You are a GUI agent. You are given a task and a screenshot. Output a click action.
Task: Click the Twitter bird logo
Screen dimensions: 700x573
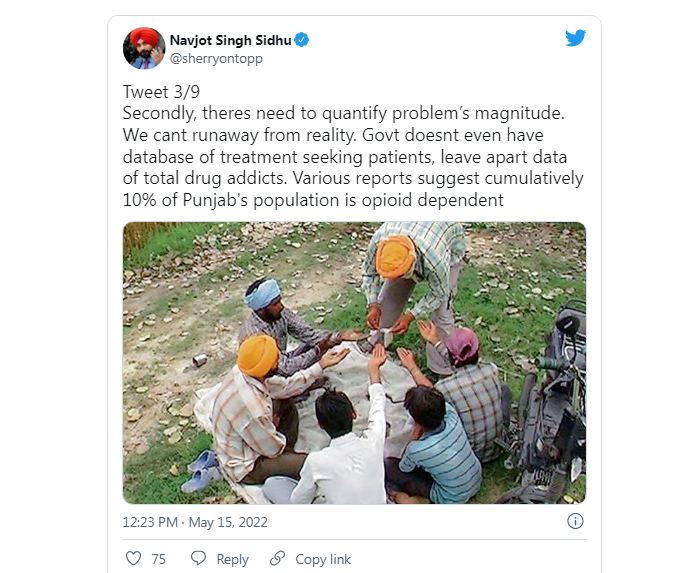575,38
